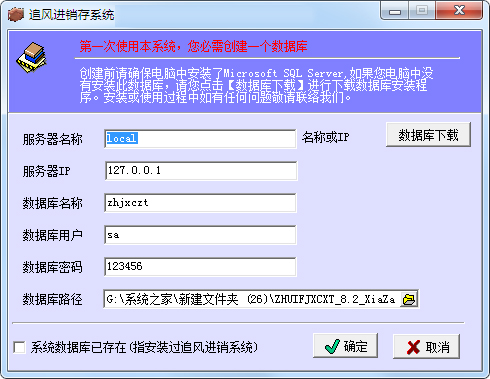Image resolution: width=490 pixels, height=379 pixels.
Task: Click the 数据库路径 path text field
Action: [x=252, y=299]
